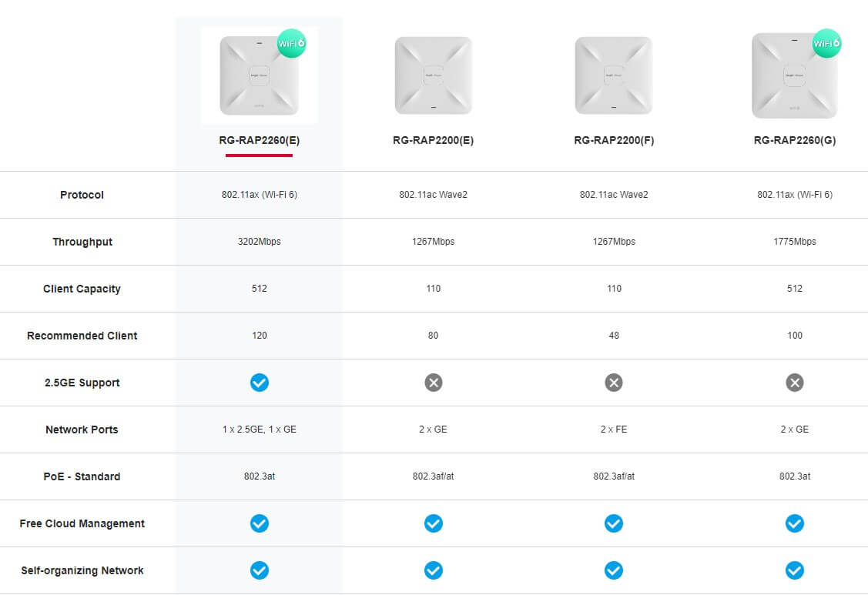
Task: Click Self-organizing Network checkmark for RG-RAP2200(E)
Action: (x=434, y=570)
